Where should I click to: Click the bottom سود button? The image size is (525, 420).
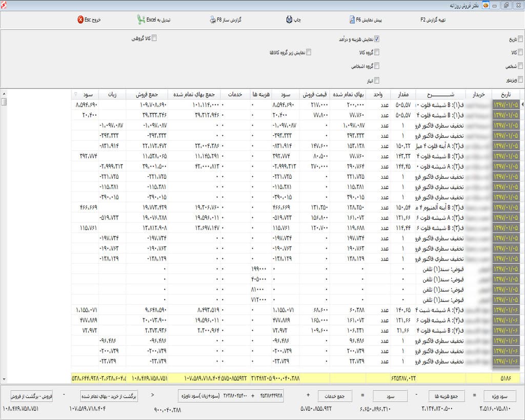(390, 396)
